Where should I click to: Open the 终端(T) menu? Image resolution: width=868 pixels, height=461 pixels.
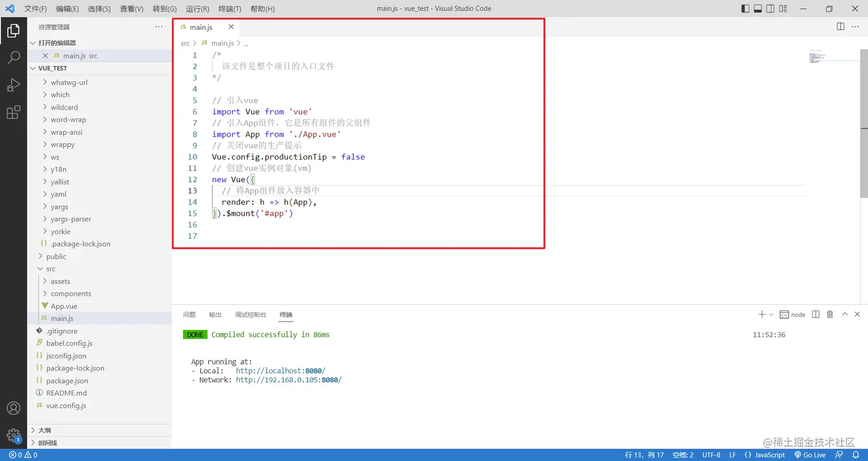click(230, 9)
